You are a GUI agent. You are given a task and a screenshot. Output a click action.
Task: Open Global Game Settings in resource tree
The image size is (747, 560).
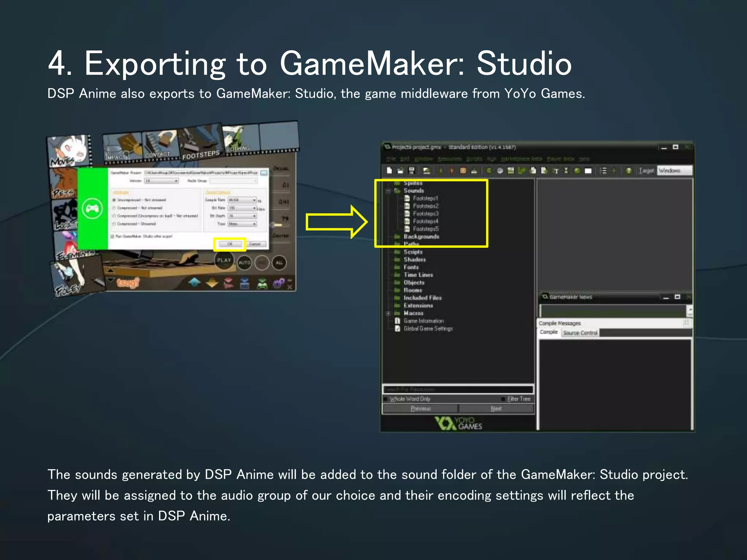pyautogui.click(x=424, y=328)
